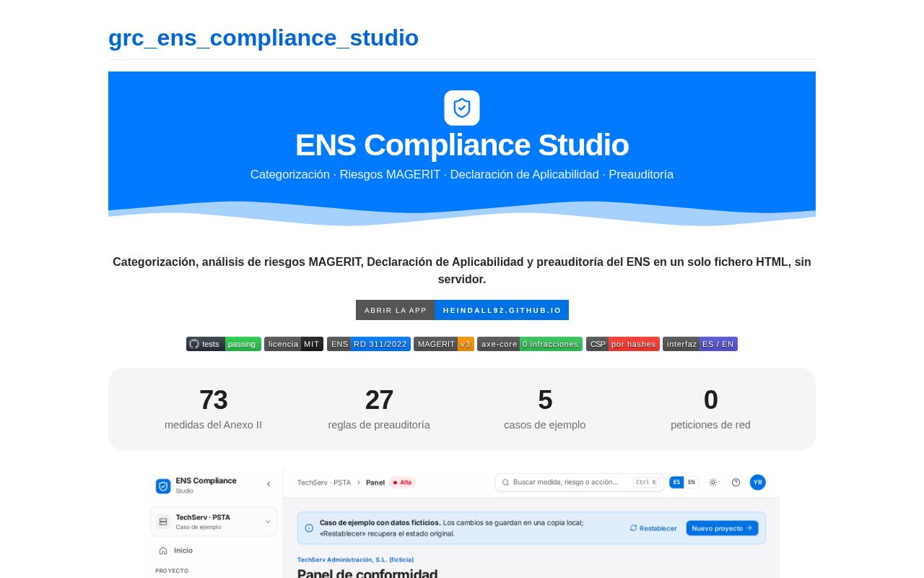Click the ENS Compliance Studio banner heading

coord(462,145)
